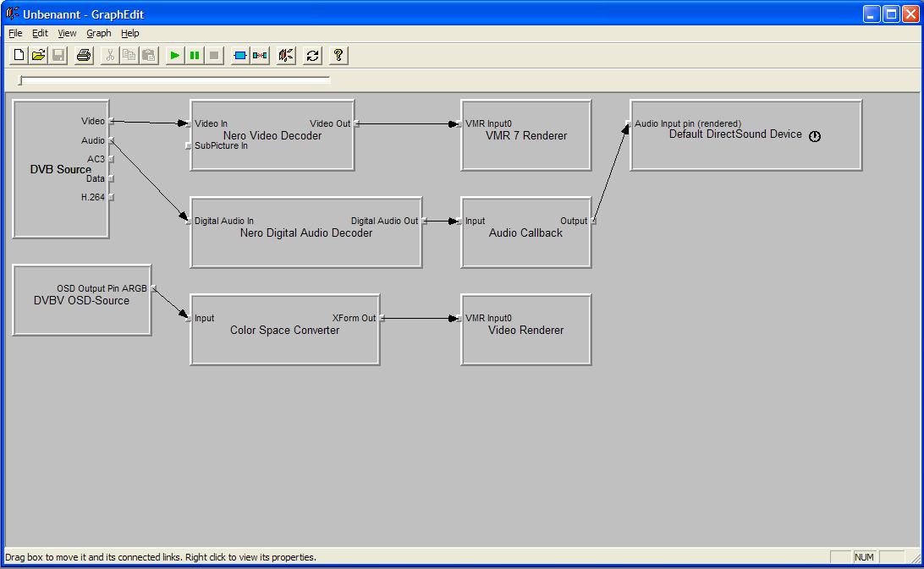Click the Open graph folder icon
This screenshot has height=569, width=924.
[x=38, y=56]
